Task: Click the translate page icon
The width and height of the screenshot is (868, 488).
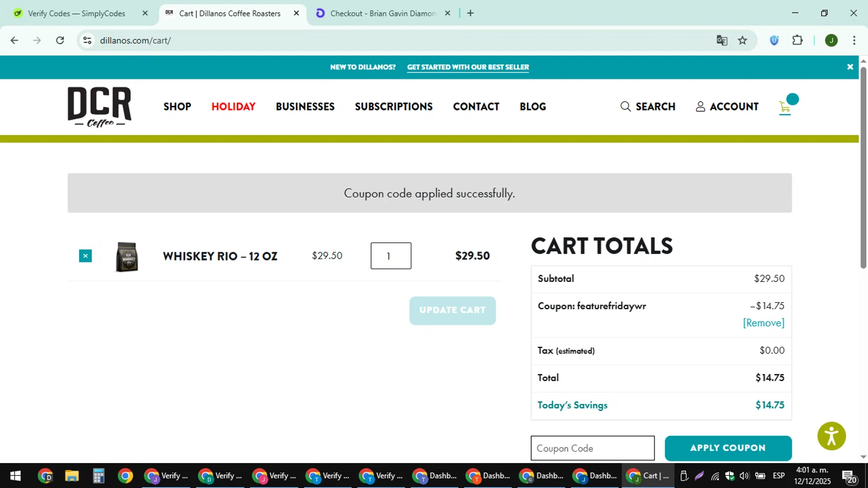Action: (722, 41)
